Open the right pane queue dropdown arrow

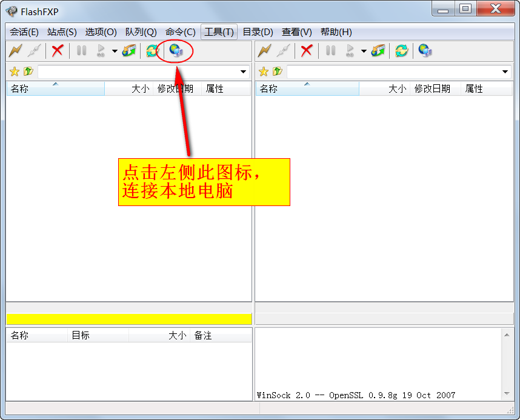coord(364,51)
